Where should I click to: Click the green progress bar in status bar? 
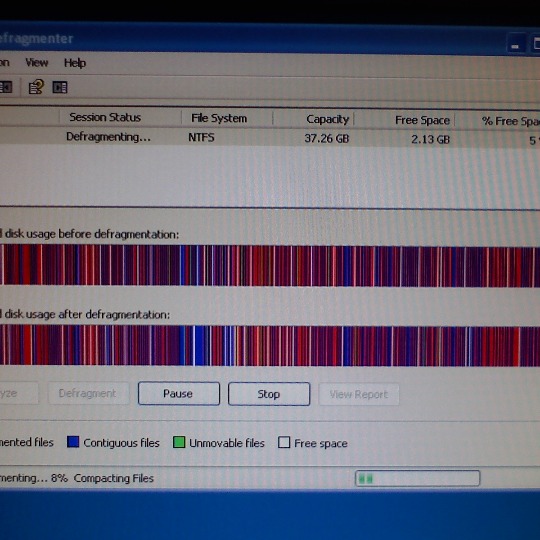417,478
